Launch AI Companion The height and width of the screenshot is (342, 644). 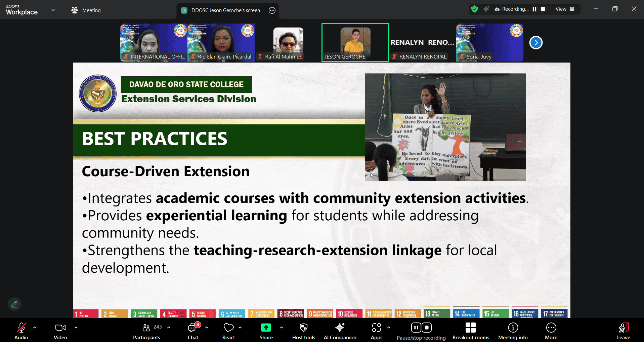[340, 331]
